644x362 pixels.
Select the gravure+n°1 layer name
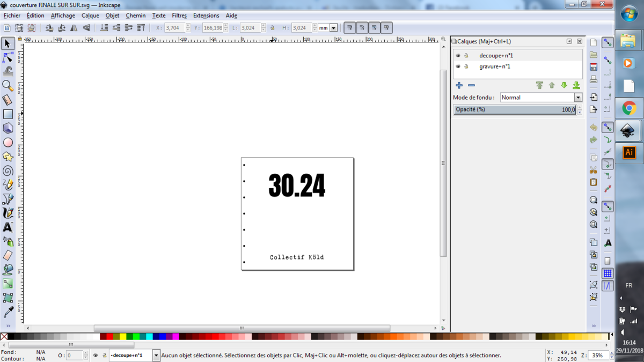click(x=494, y=67)
